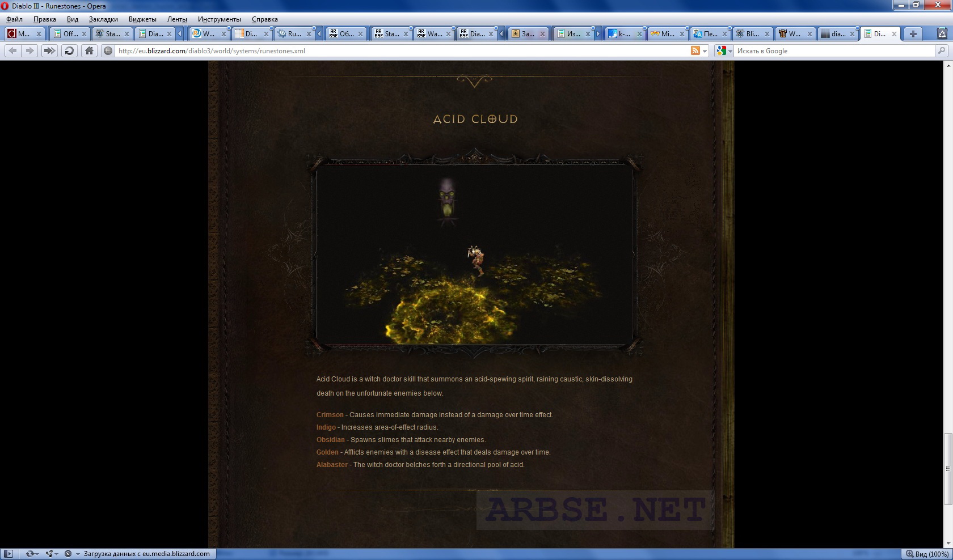Click the URL address field
Image resolution: width=953 pixels, height=560 pixels.
click(x=402, y=51)
